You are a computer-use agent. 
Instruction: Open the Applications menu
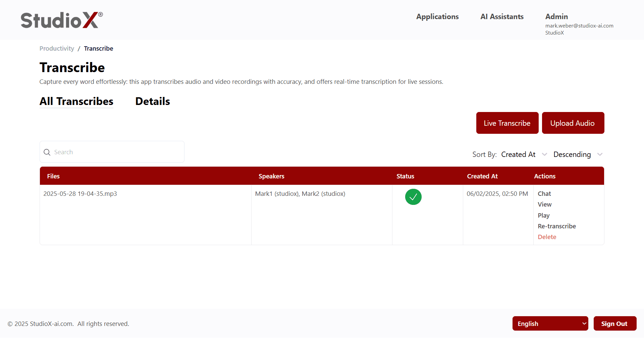click(437, 16)
